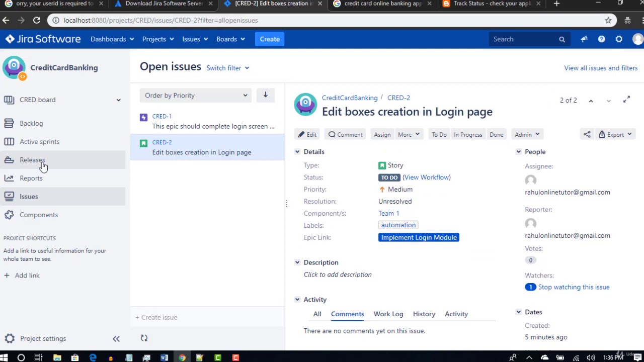
Task: Click the blue Create button
Action: point(270,39)
